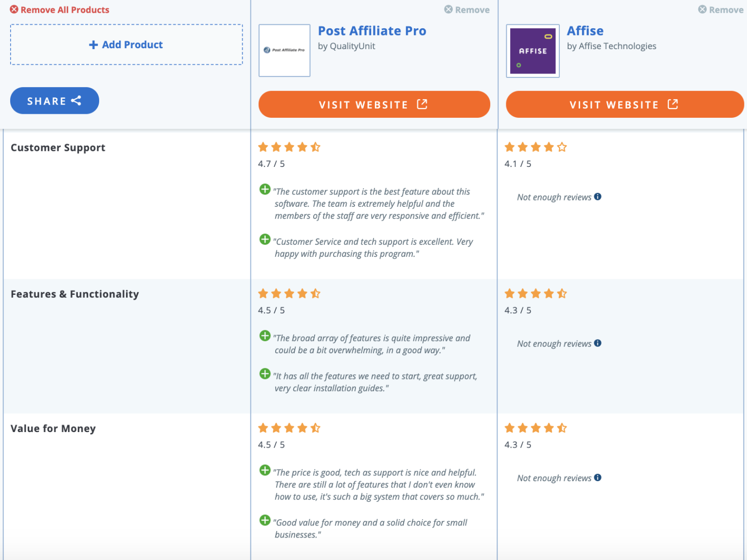Click the Add Product box
The image size is (747, 560).
click(126, 45)
